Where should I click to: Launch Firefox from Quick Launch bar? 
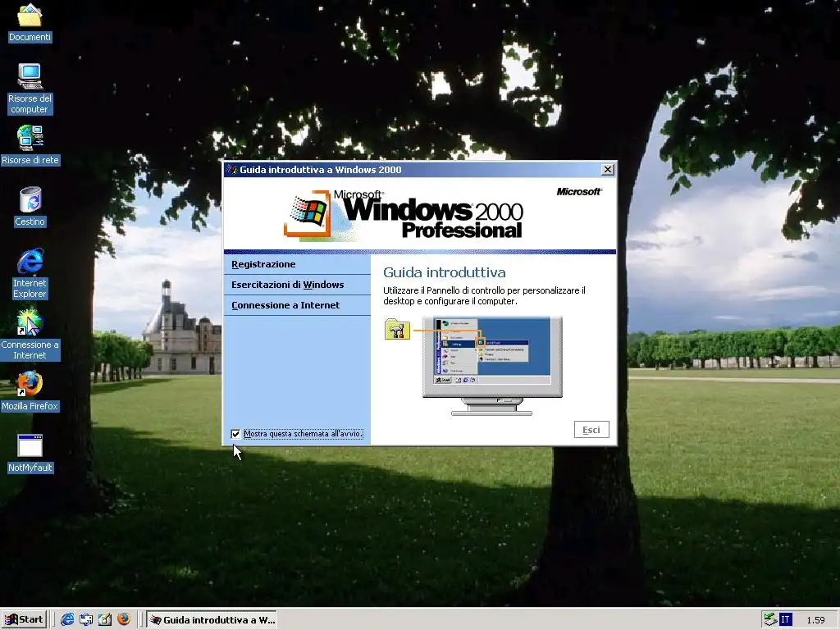(124, 619)
